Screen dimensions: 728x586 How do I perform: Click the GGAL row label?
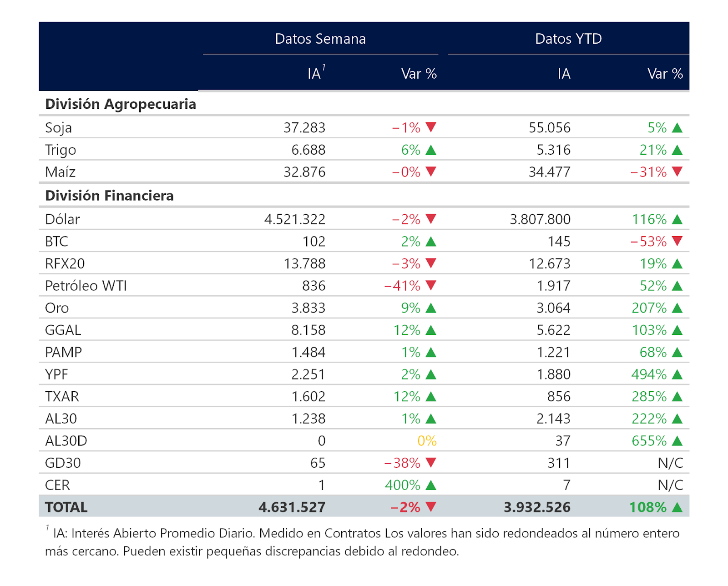(63, 330)
